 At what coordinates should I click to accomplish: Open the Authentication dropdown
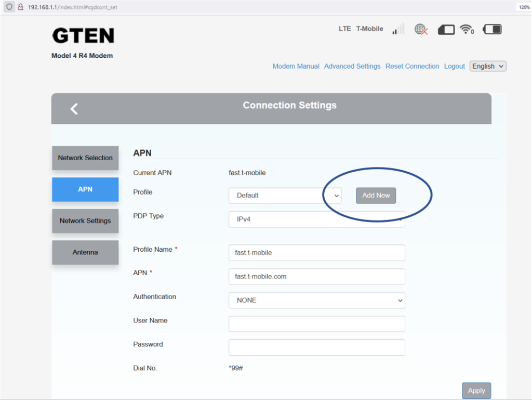tap(317, 300)
